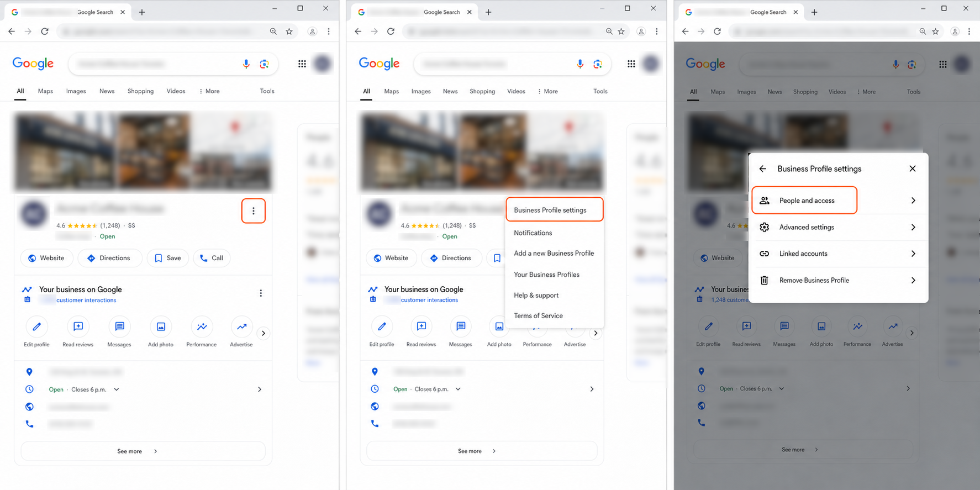980x490 pixels.
Task: Click Edit profile pencil icon in left window
Action: [36, 326]
